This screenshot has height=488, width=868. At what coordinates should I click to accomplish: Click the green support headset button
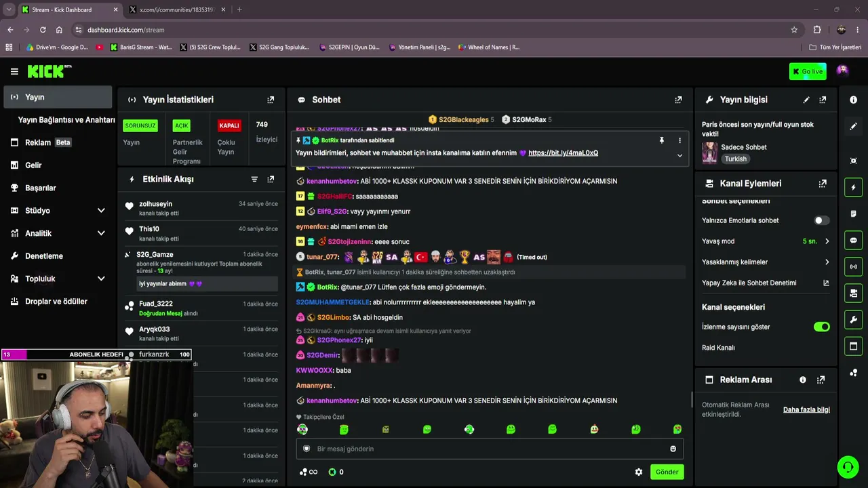848,467
